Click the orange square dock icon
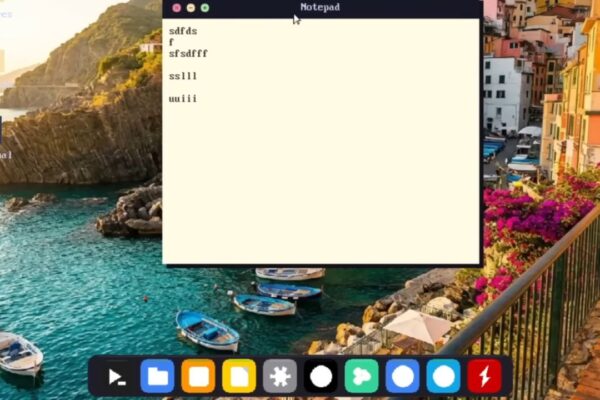600x400 pixels. (x=198, y=377)
